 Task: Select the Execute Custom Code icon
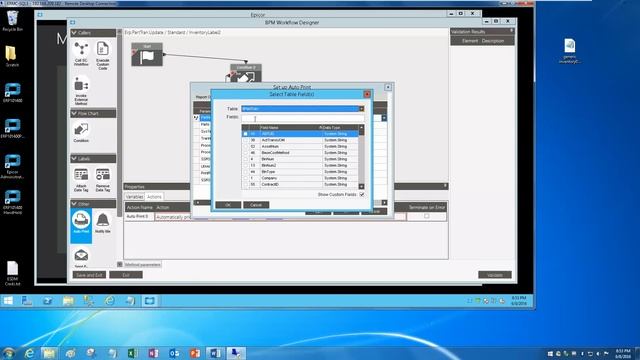[x=102, y=55]
